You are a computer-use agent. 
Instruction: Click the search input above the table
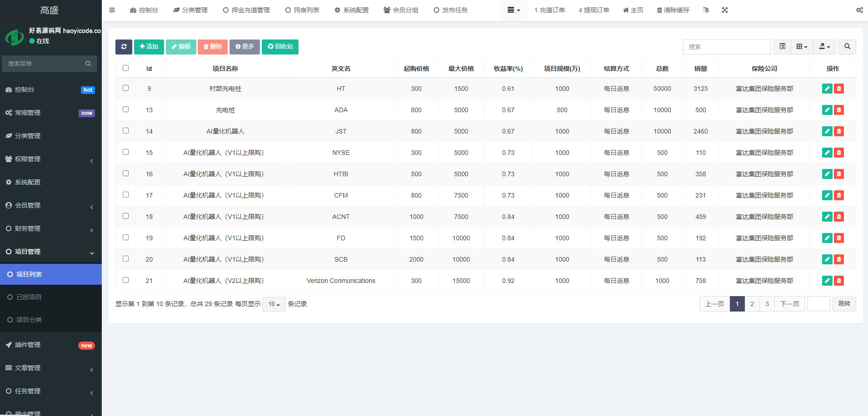(x=726, y=47)
